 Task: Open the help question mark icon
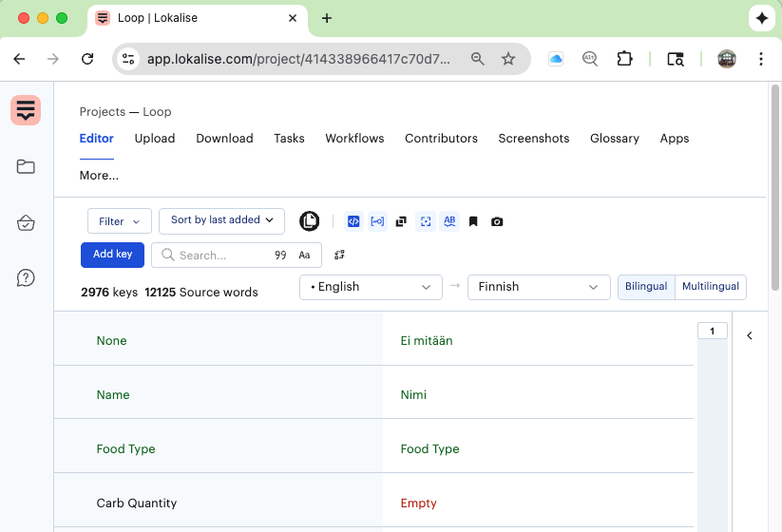click(26, 278)
